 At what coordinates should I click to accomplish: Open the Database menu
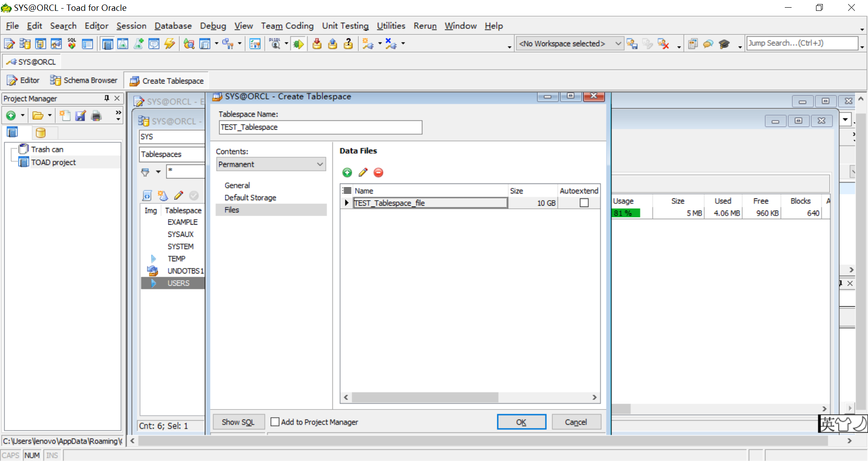(x=173, y=26)
